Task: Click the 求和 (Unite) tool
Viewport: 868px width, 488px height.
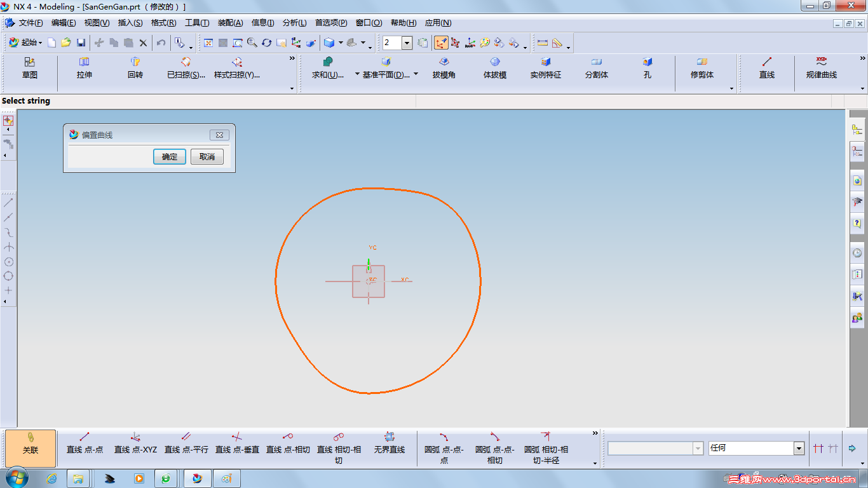Action: pos(328,68)
